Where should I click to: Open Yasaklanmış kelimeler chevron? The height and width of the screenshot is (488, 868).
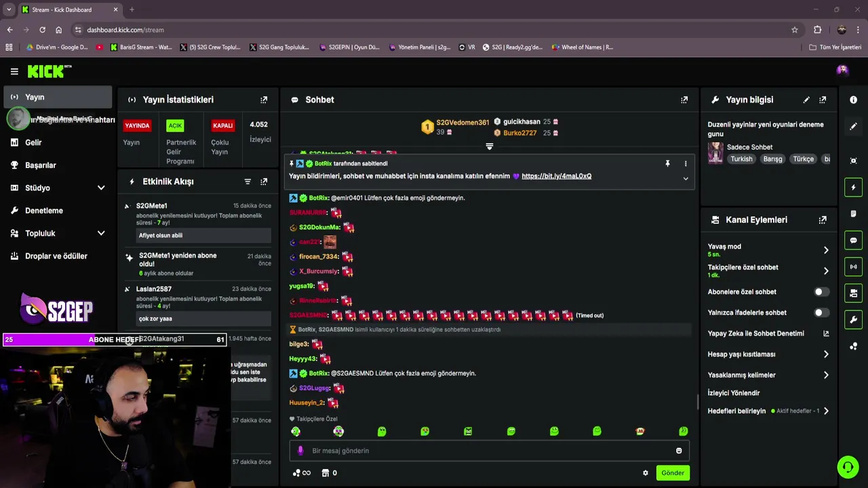(826, 375)
